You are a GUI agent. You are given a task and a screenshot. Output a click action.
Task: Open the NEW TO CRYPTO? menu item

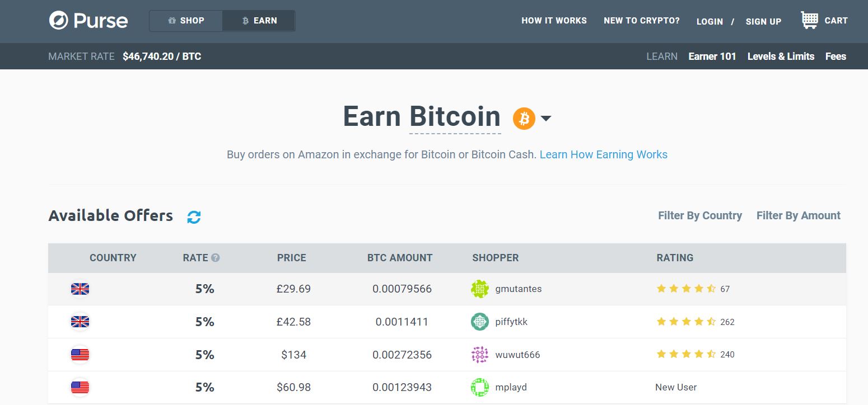click(642, 21)
